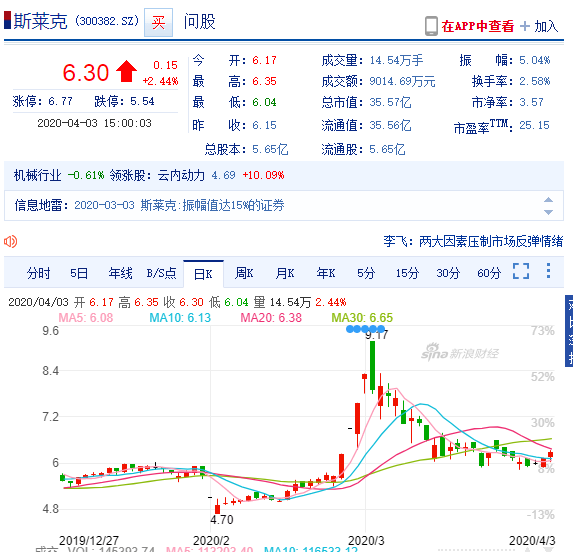Image resolution: width=573 pixels, height=552 pixels.
Task: Click the 跌停 price 5.54
Action: [142, 101]
